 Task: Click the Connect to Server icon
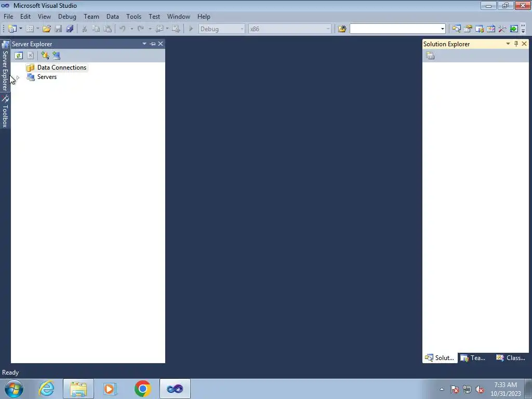56,55
